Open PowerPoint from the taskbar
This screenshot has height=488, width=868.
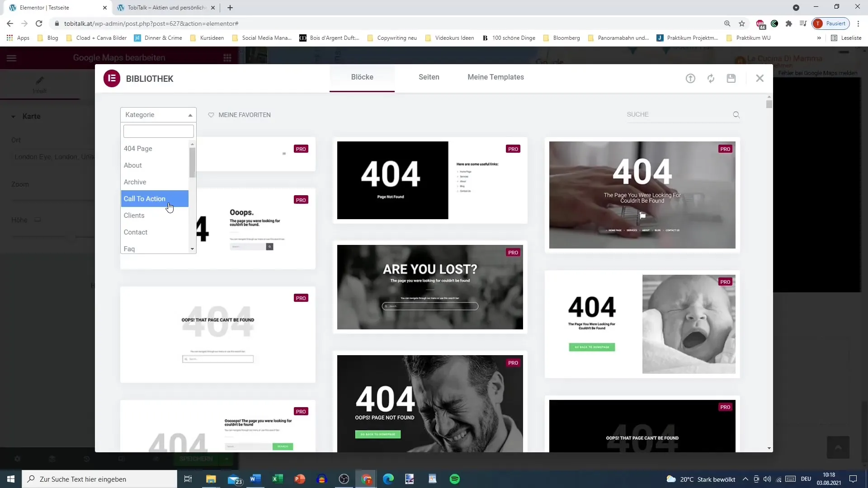click(x=300, y=479)
